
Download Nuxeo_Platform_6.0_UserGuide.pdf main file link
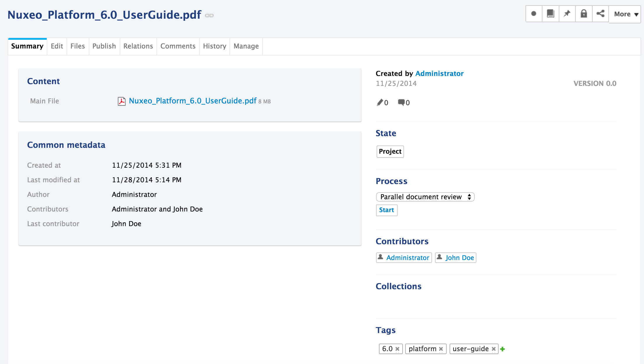click(x=193, y=101)
